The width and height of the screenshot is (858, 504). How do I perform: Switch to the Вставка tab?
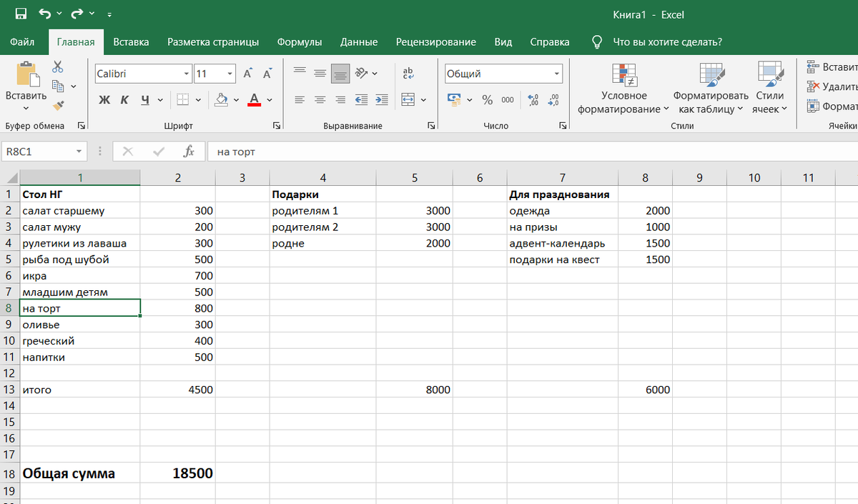pyautogui.click(x=131, y=41)
